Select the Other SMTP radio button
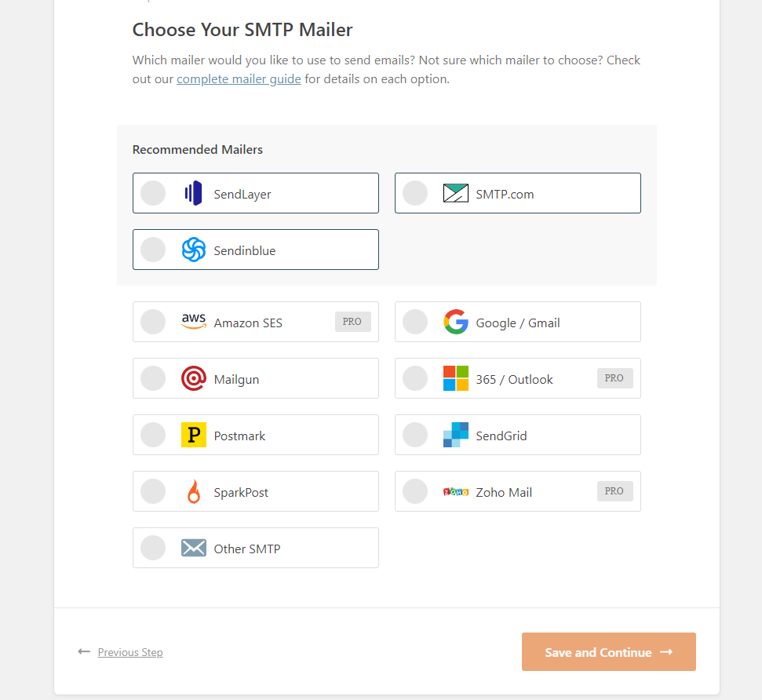This screenshot has width=762, height=700. [x=153, y=548]
